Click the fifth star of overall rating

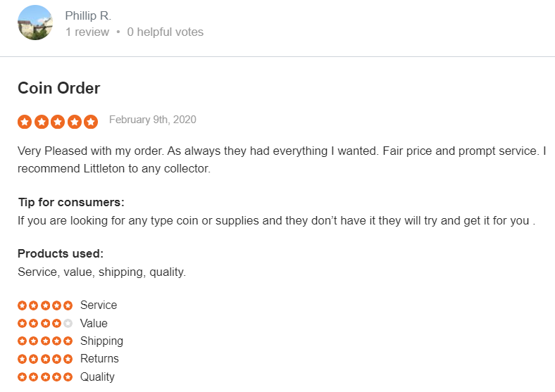pos(91,122)
